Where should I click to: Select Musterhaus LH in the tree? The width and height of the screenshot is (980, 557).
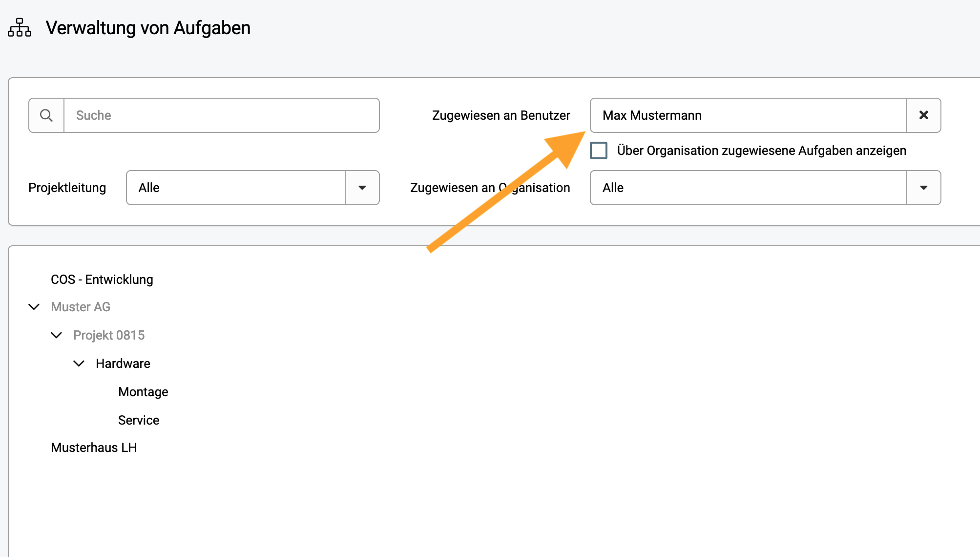coord(94,448)
